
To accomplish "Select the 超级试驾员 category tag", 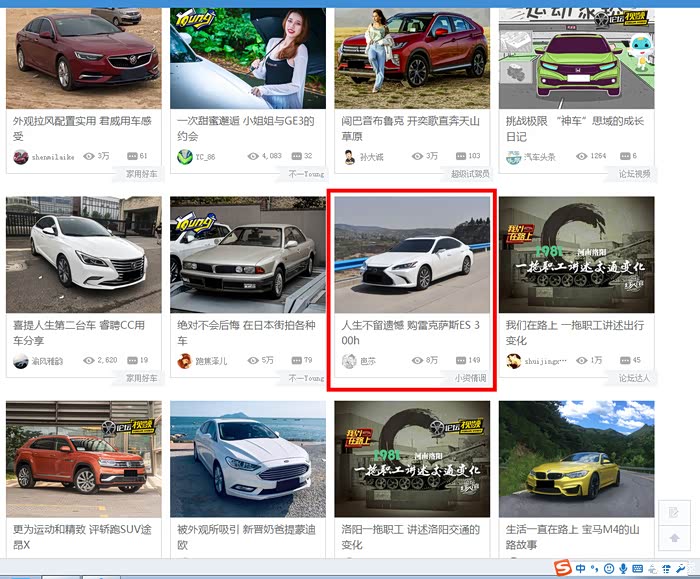I will coord(470,173).
